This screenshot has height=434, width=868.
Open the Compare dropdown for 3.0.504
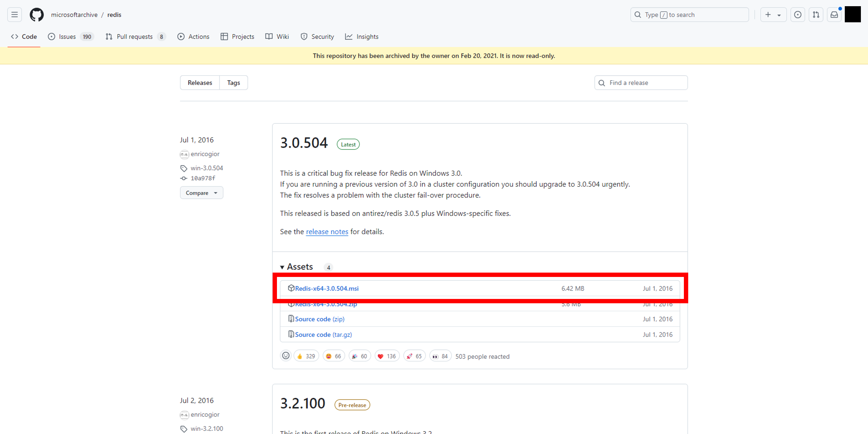point(201,193)
